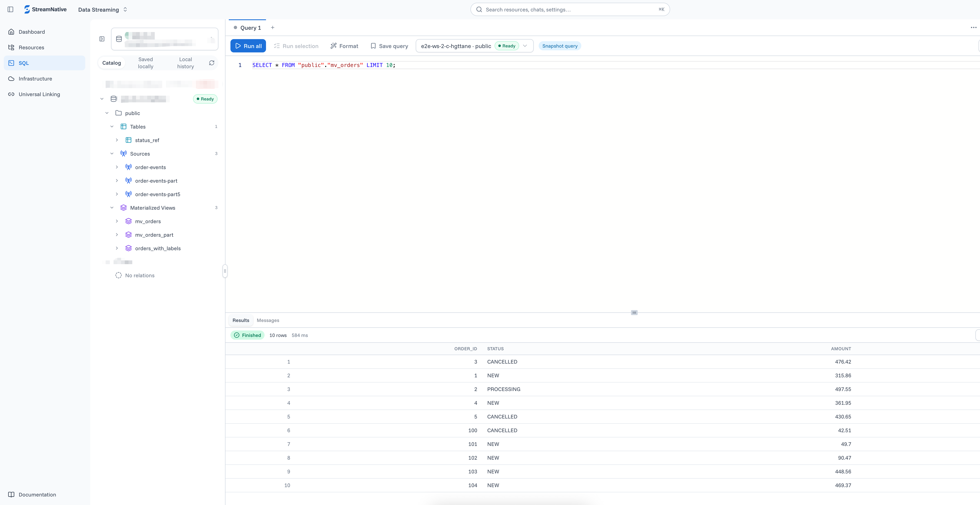Click Run all button
This screenshot has height=505, width=980.
[x=248, y=46]
